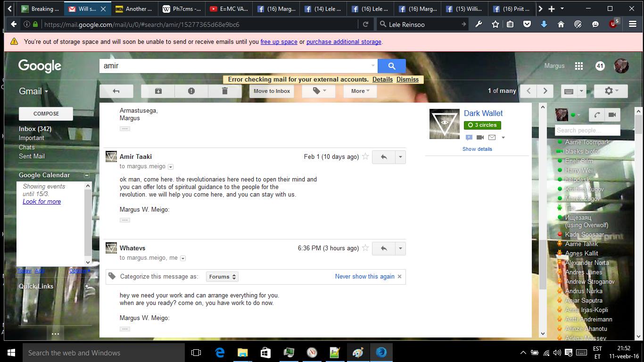The image size is (644, 362).
Task: Star Amir Taaki's Feb 1 message
Action: (x=365, y=156)
